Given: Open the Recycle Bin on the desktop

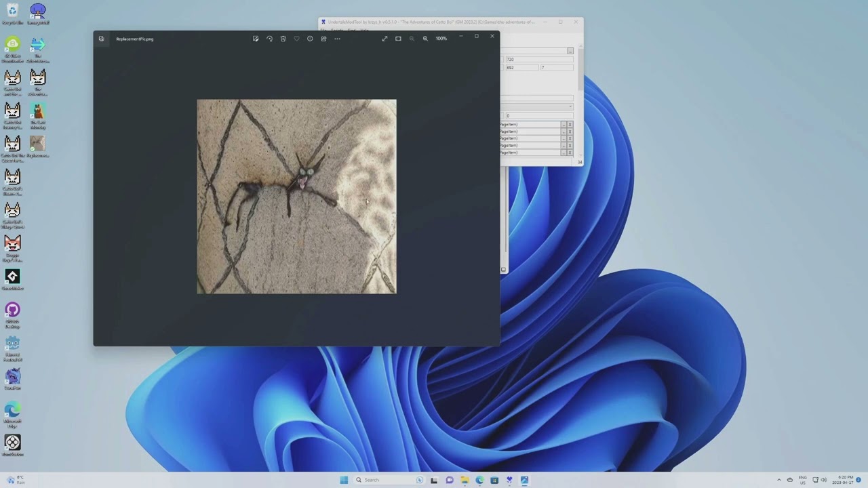Looking at the screenshot, I should pos(12,14).
